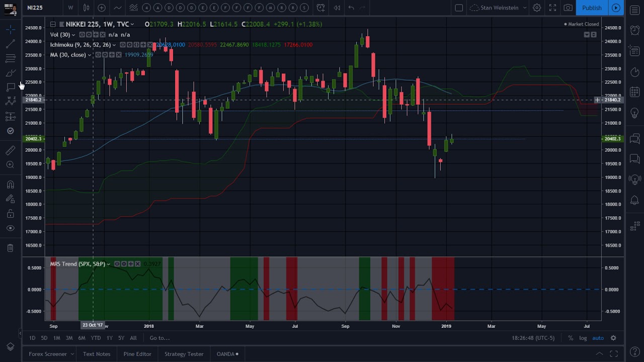644x362 pixels.
Task: Expand the NIKKEI 225 symbol title menu
Action: 132,24
